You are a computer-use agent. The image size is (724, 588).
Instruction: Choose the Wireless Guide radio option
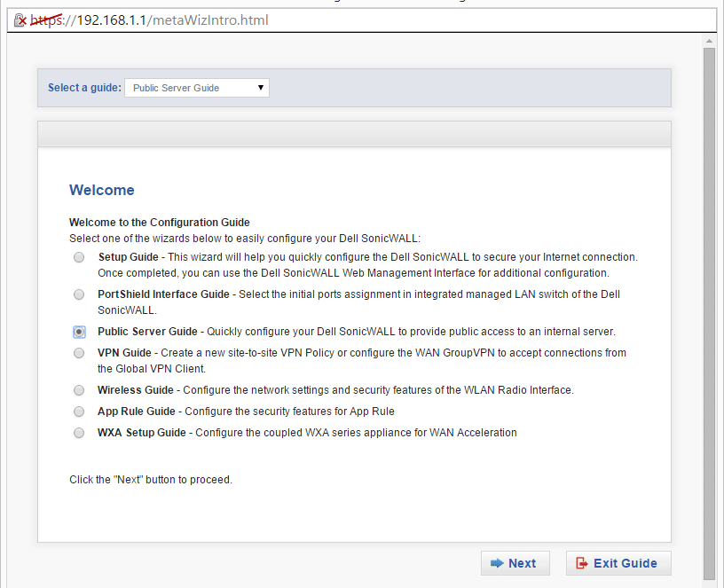click(x=79, y=390)
